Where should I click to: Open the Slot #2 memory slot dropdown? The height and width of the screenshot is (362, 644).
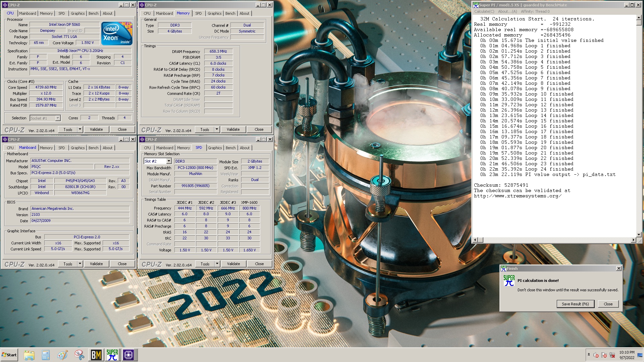point(169,161)
